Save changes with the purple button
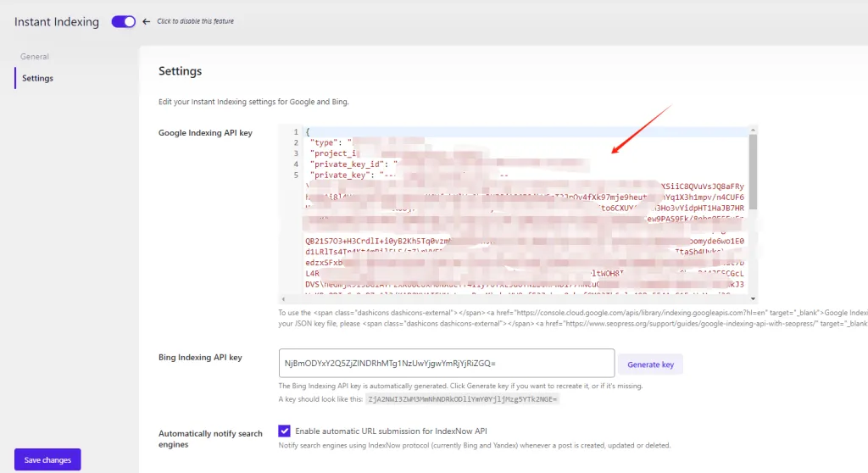 (x=47, y=459)
